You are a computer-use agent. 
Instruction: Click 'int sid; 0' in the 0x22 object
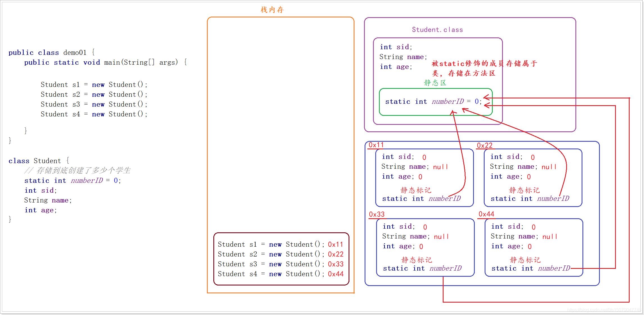513,157
